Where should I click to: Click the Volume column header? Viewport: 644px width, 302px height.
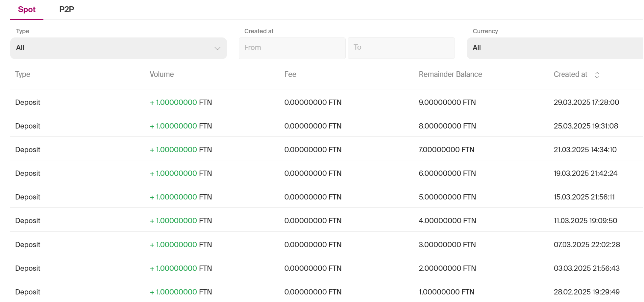[162, 75]
